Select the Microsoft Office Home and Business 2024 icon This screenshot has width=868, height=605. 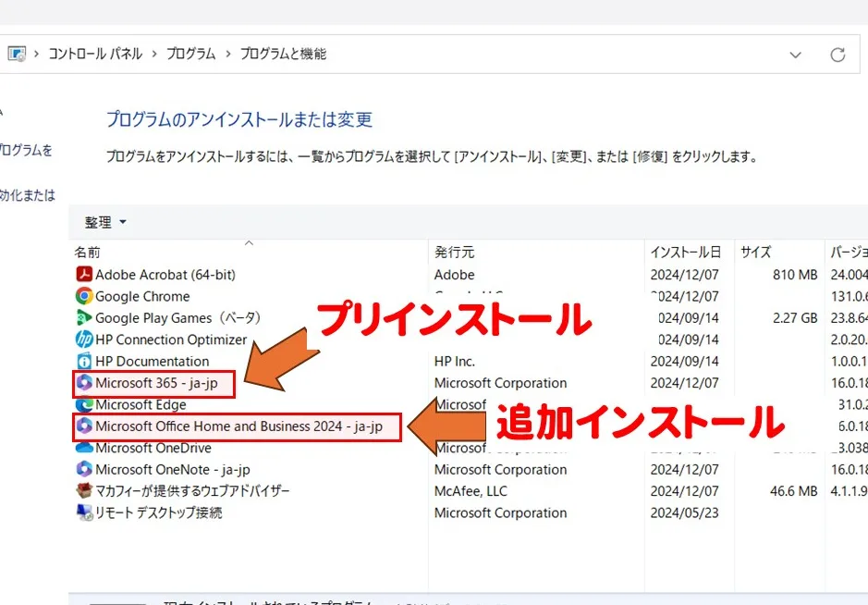(x=84, y=426)
